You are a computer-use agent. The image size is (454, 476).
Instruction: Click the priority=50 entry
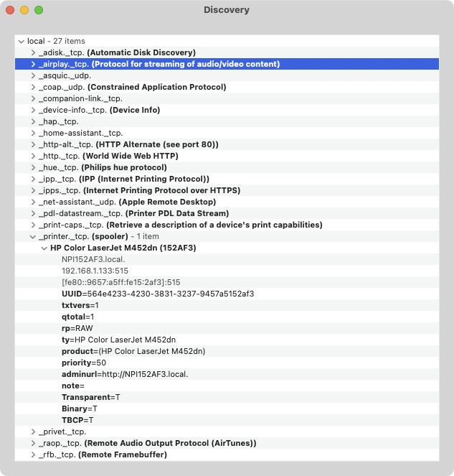coord(84,363)
